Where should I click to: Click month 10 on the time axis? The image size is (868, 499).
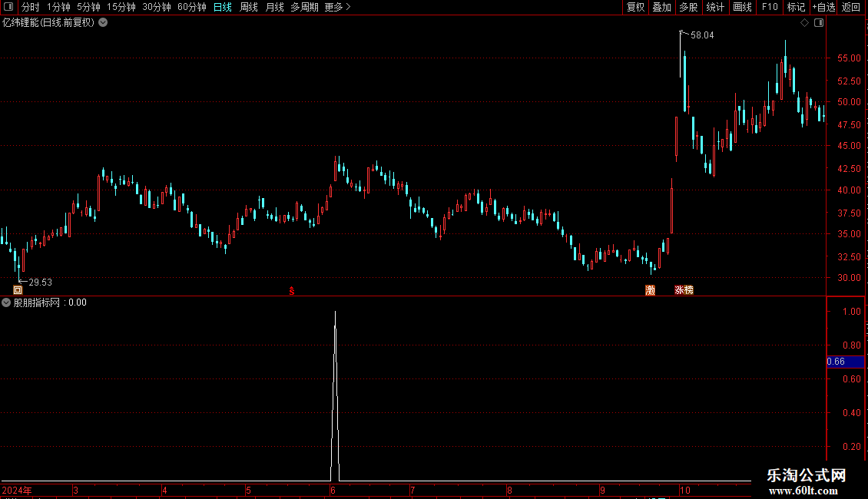pyautogui.click(x=685, y=491)
